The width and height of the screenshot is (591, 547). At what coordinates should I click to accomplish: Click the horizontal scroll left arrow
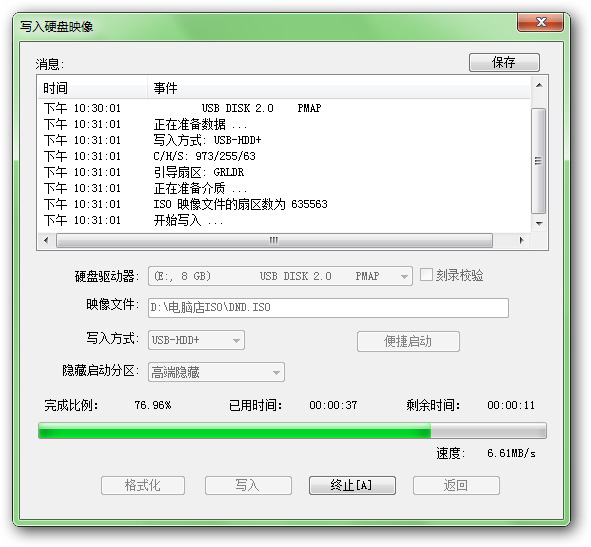[x=46, y=240]
